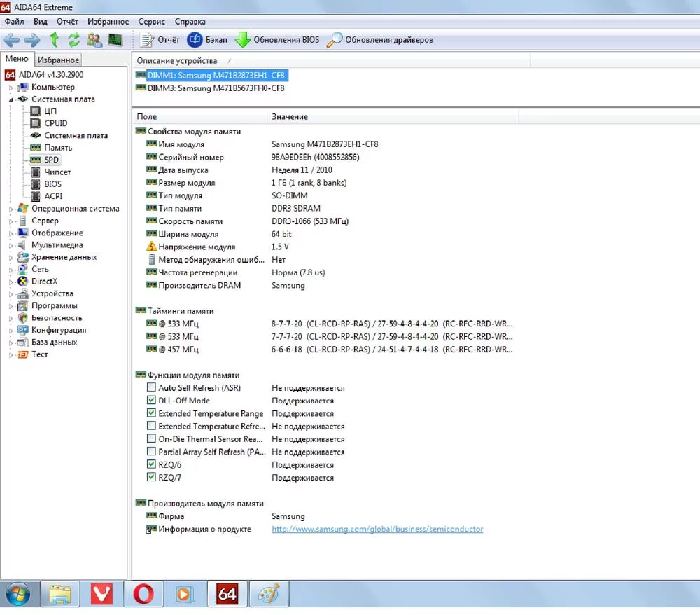700x615 pixels.
Task: Click the green refresh arrows icon
Action: pyautogui.click(x=73, y=40)
